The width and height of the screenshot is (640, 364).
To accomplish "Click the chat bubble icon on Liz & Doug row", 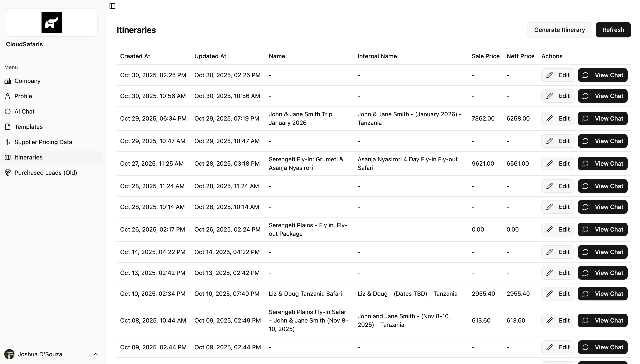I will pos(586,294).
